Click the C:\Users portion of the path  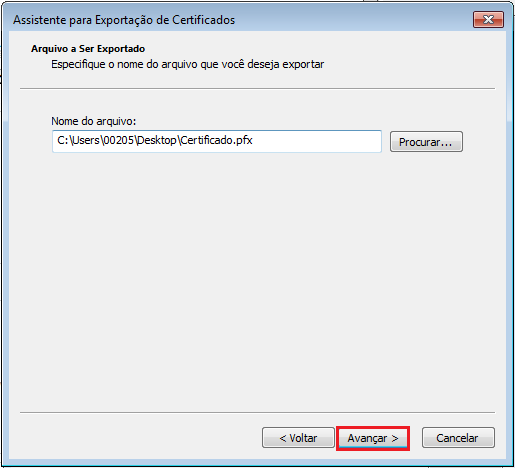pos(78,140)
